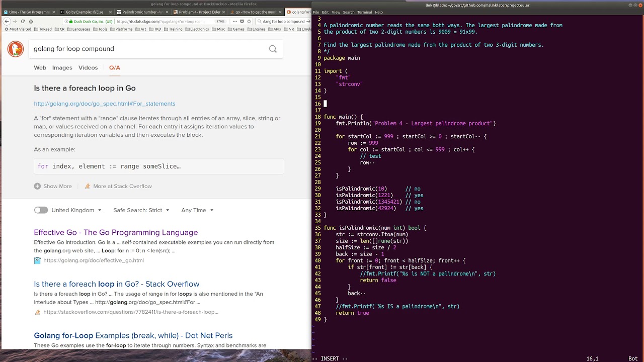Open the terminal's Edit menu
Viewport: 644px width, 362px height.
[x=326, y=12]
